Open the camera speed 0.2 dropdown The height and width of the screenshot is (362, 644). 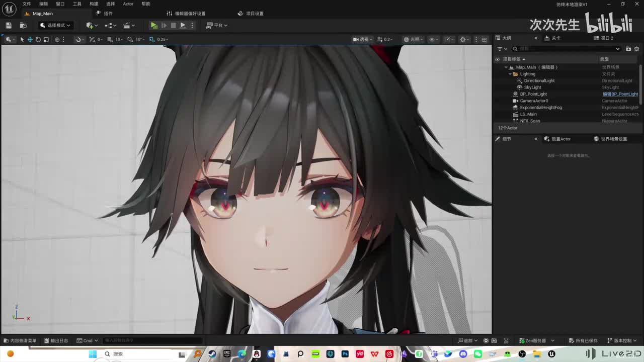pyautogui.click(x=386, y=39)
